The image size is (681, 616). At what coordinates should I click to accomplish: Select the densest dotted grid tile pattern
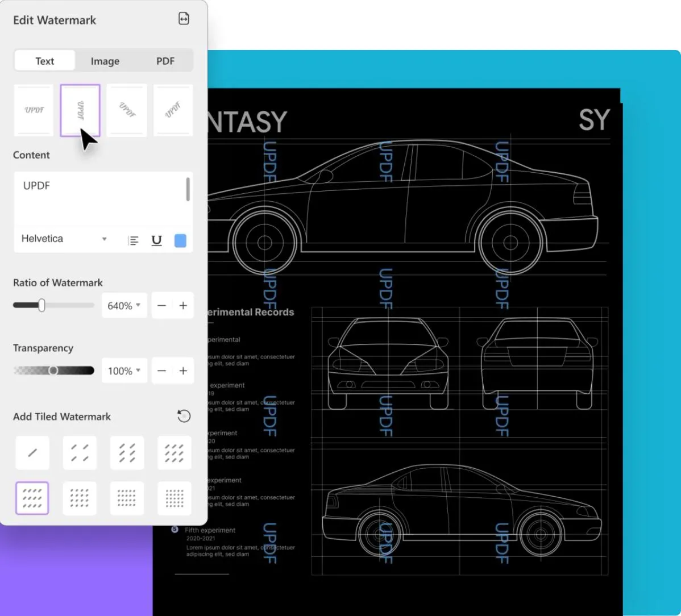tap(174, 498)
